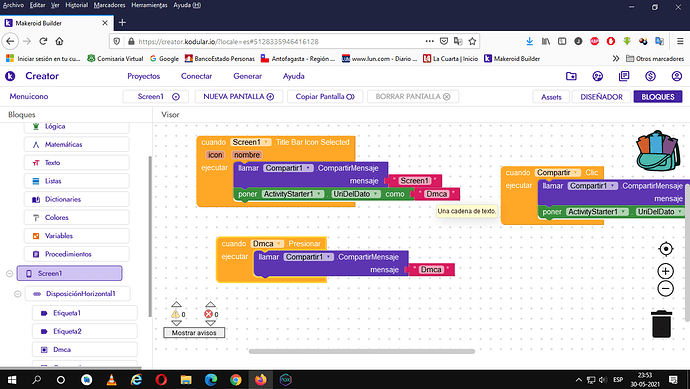Open the Generar menu
The height and width of the screenshot is (389, 690).
coord(247,76)
